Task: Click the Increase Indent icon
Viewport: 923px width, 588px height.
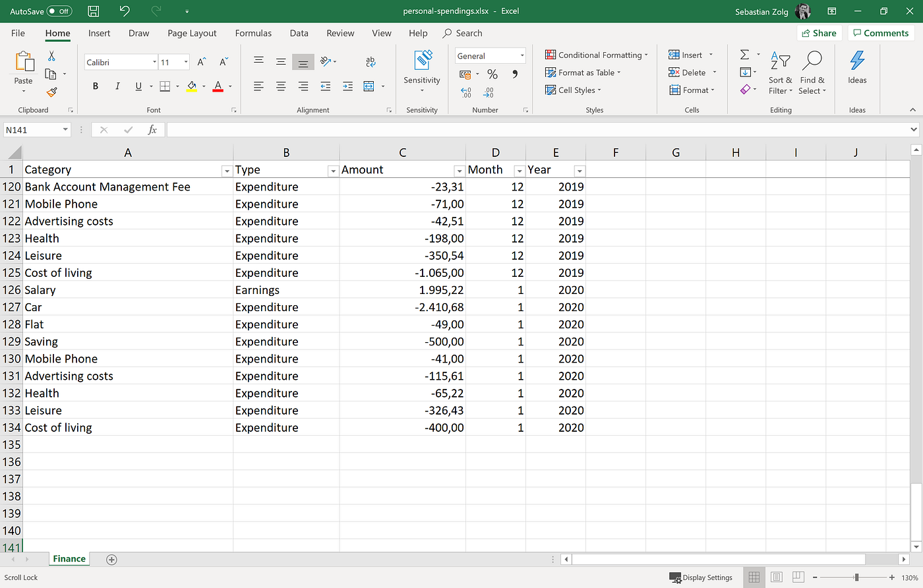Action: click(x=347, y=86)
